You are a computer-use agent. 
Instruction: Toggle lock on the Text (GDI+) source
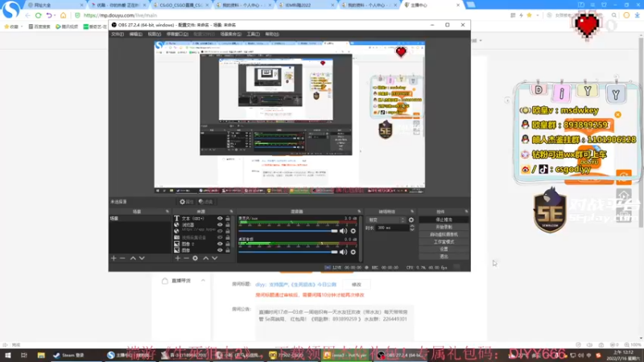(x=228, y=218)
